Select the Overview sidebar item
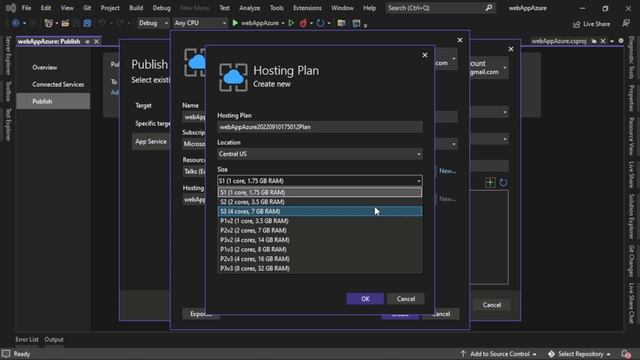The width and height of the screenshot is (640, 360). (x=44, y=67)
